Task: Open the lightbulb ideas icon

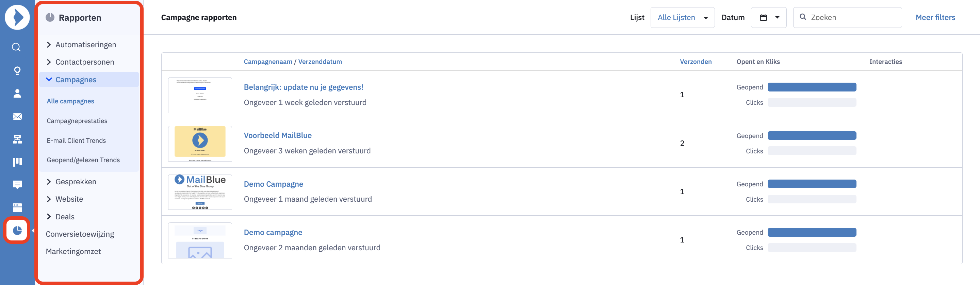Action: (17, 71)
